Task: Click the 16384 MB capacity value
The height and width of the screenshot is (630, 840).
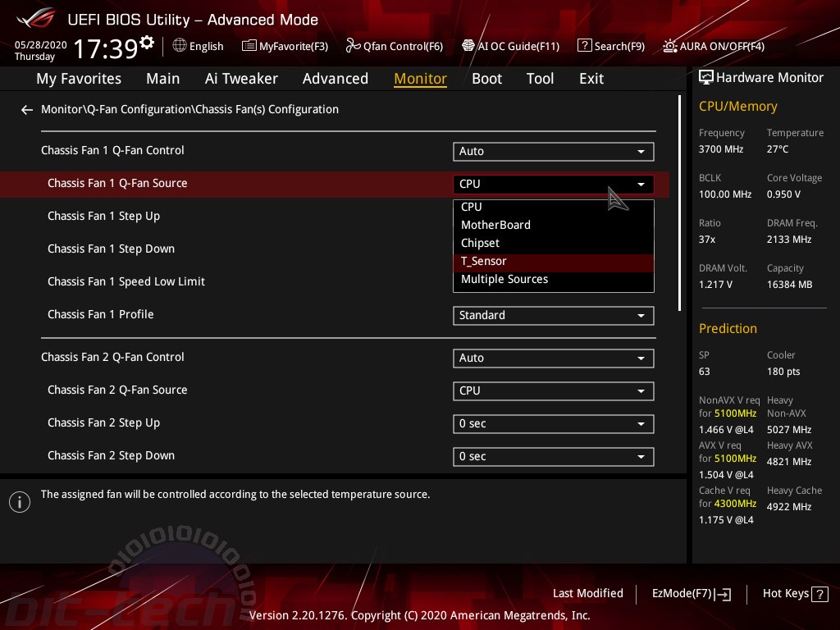Action: tap(789, 285)
